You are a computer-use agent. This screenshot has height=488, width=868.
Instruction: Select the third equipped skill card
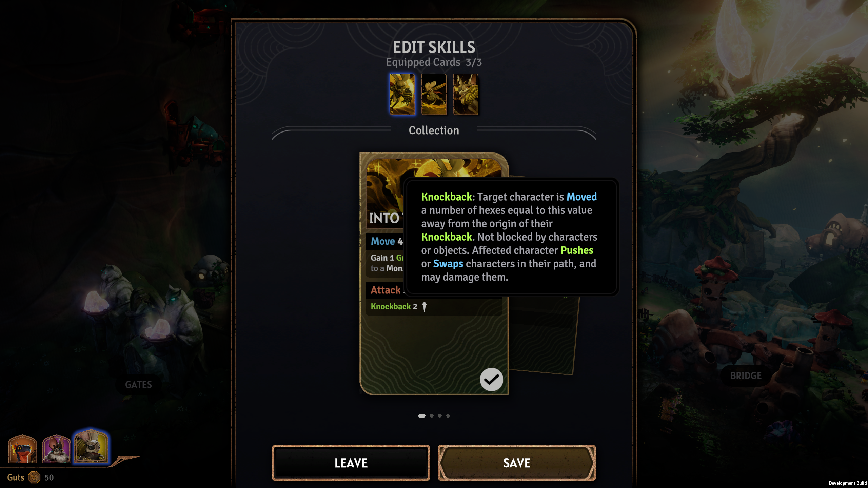coord(466,94)
